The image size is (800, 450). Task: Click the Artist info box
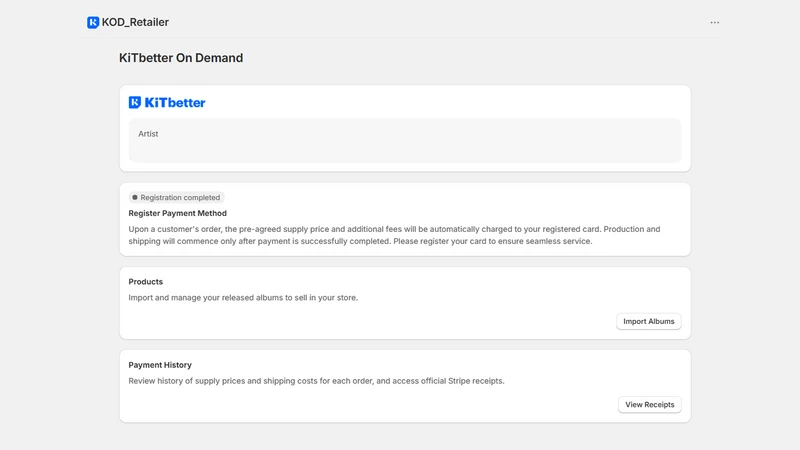pos(405,140)
